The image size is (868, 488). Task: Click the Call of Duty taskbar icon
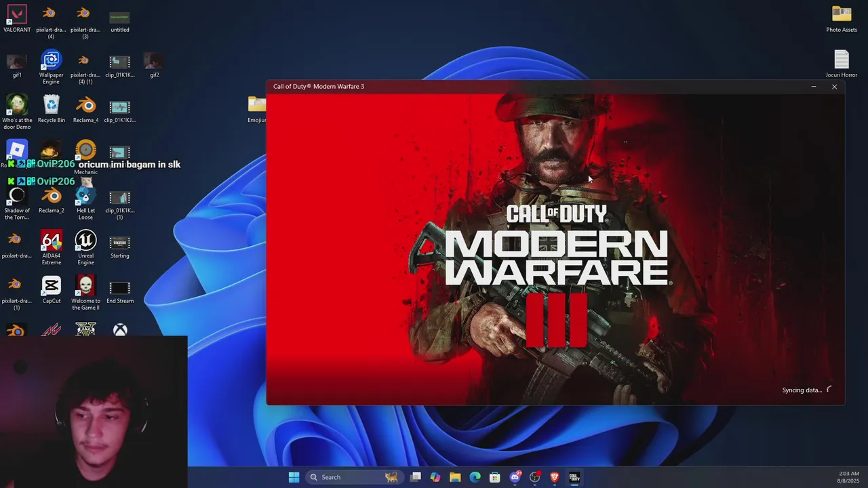tap(574, 477)
